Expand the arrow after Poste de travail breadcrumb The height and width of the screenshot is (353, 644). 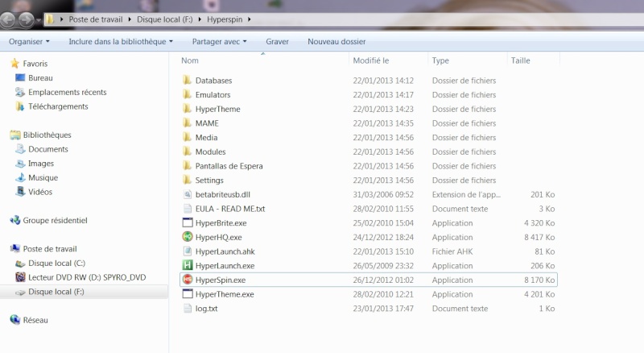(130, 19)
